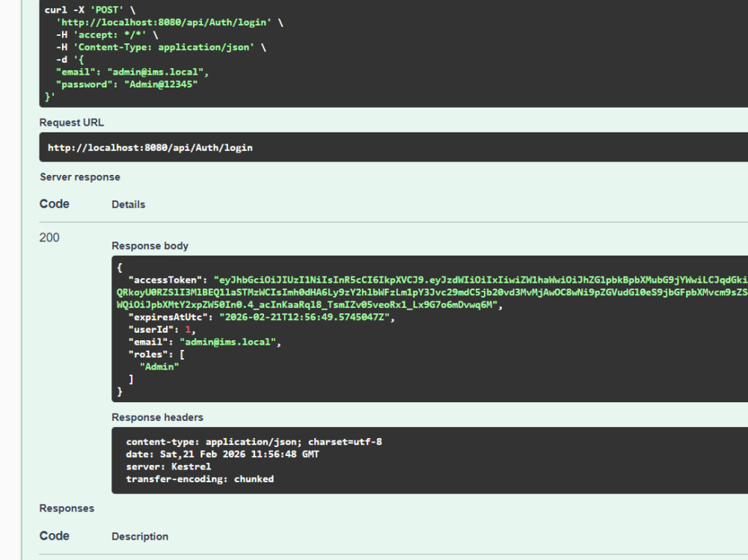Click the curl 'accept: */*' header line
748x560 pixels.
click(107, 35)
